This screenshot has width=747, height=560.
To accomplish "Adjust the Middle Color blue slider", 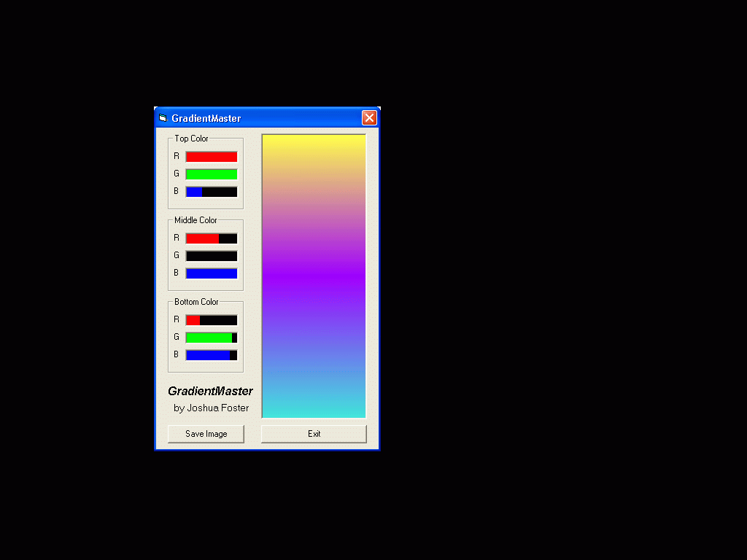I will [212, 273].
